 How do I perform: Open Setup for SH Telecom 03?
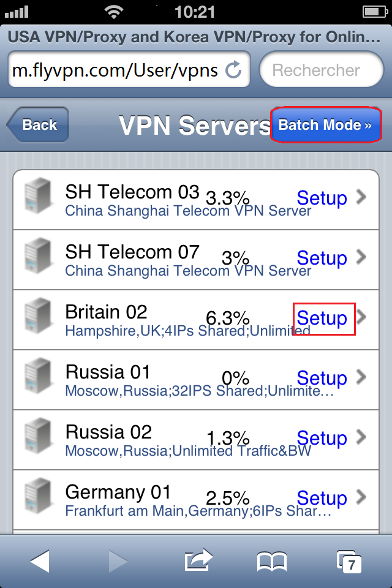click(x=322, y=198)
